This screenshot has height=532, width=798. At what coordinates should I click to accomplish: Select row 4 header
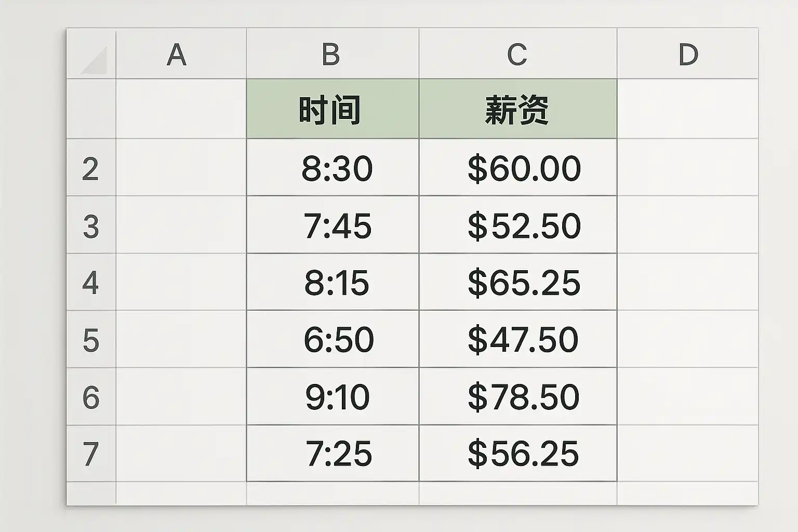pyautogui.click(x=90, y=283)
